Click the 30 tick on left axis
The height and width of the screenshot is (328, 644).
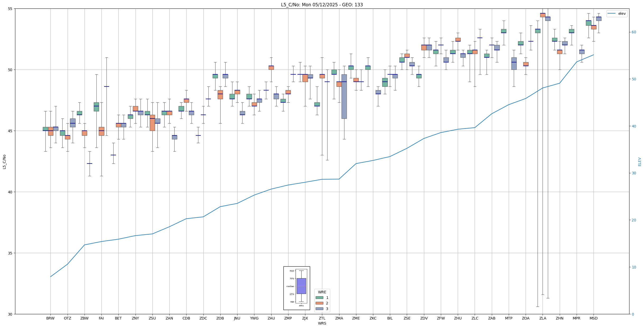click(x=10, y=314)
